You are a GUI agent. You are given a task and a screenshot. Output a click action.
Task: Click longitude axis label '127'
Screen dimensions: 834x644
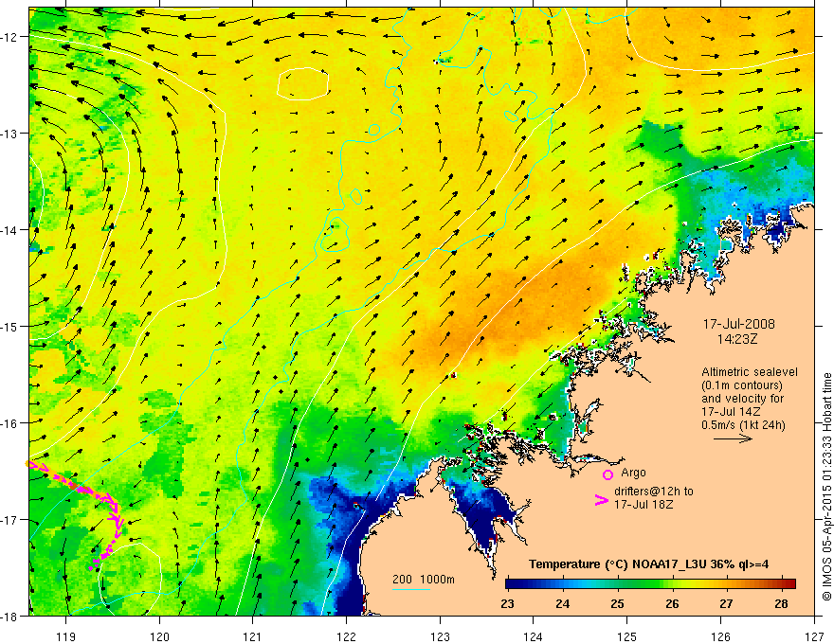point(814,636)
